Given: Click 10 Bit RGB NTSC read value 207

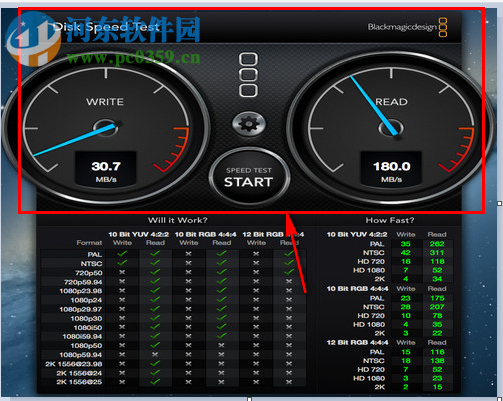Looking at the screenshot, I should pos(437,307).
